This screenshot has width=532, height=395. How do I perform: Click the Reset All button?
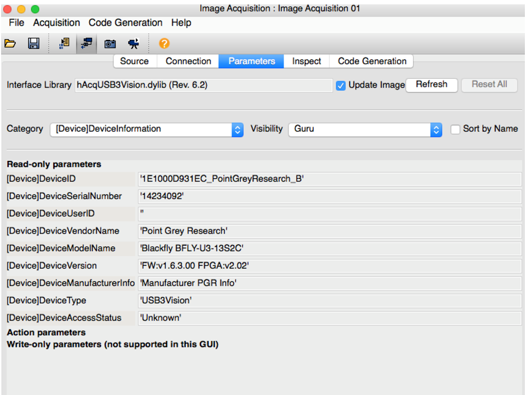[489, 84]
